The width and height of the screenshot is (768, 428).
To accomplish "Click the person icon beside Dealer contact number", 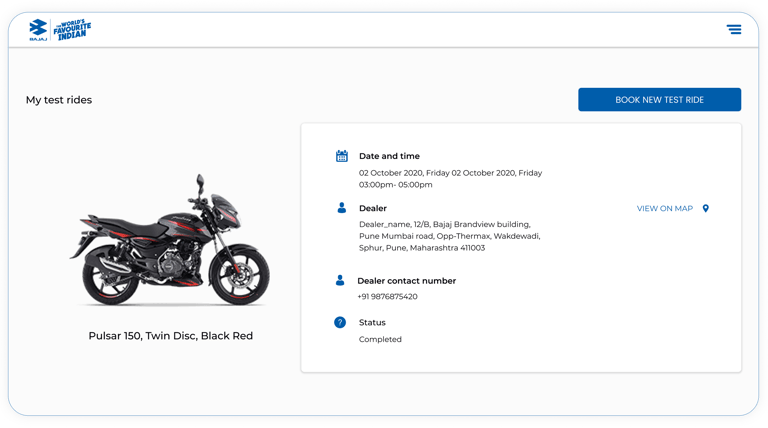I will pos(340,280).
